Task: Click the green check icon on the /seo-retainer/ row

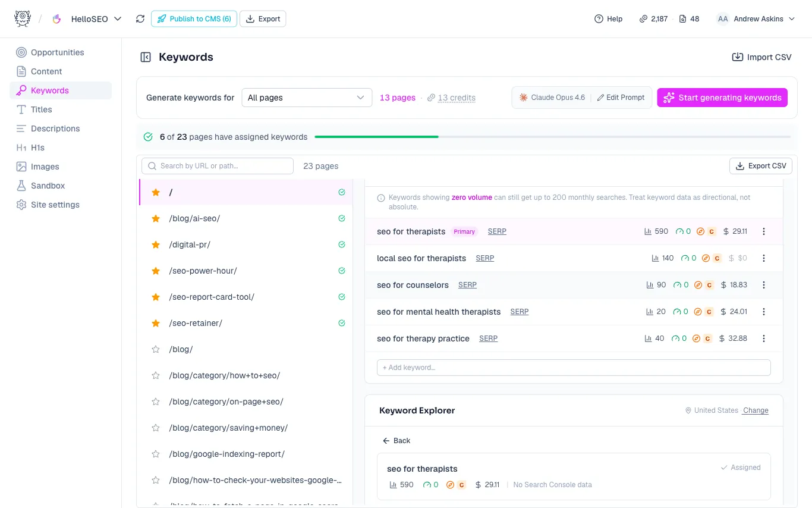Action: pos(342,323)
